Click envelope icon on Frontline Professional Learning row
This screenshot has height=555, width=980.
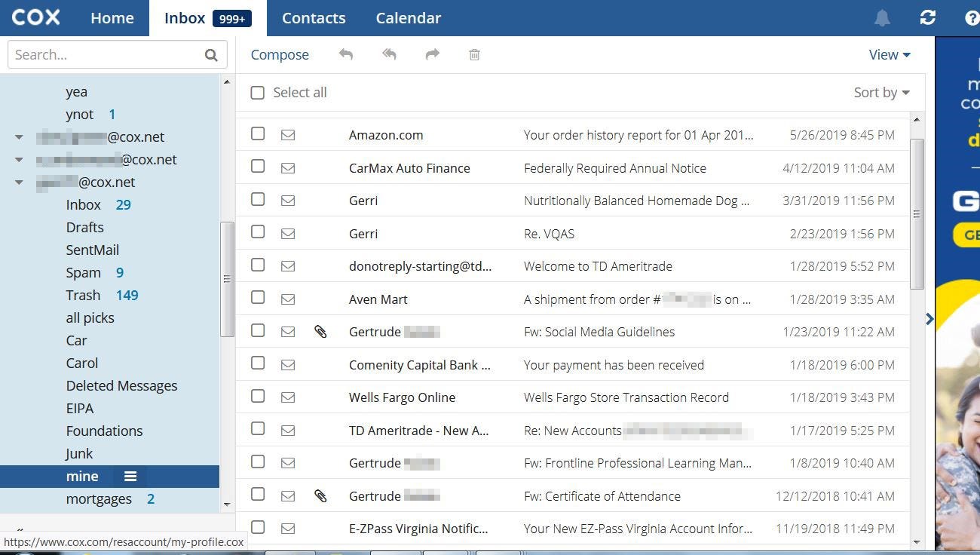pyautogui.click(x=288, y=463)
